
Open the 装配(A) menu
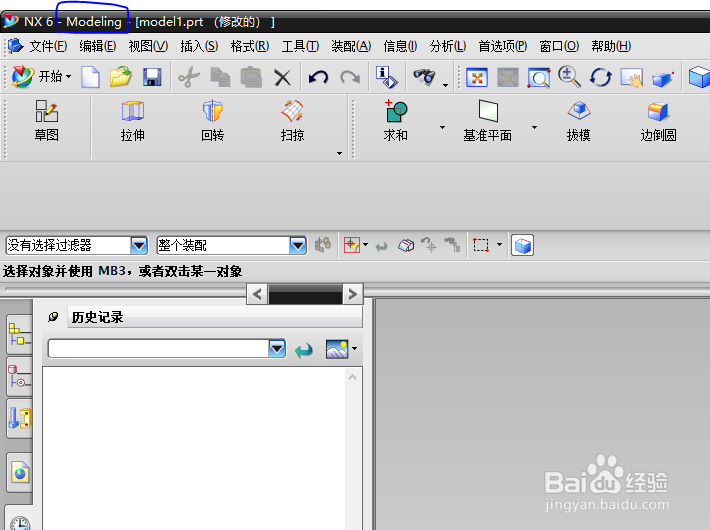351,46
